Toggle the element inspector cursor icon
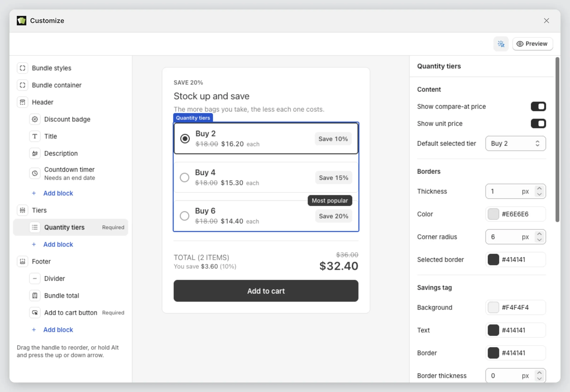 pyautogui.click(x=501, y=44)
